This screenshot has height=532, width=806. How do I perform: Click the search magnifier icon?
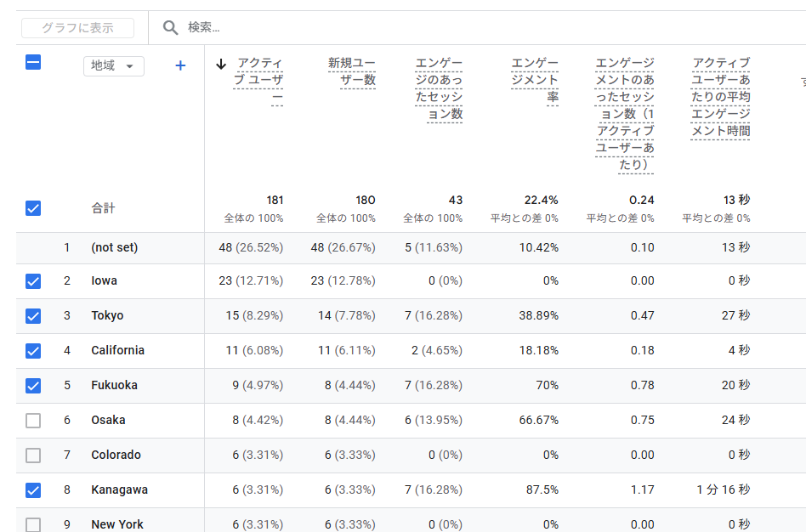(x=170, y=27)
